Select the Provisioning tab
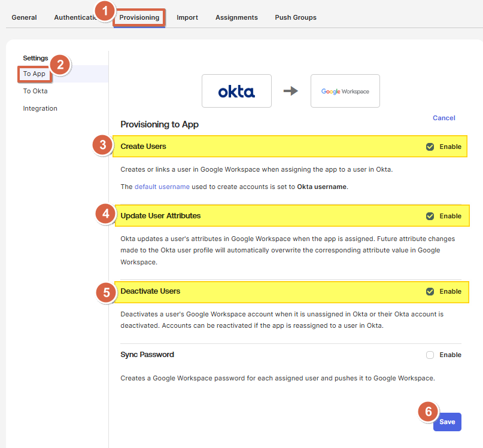Viewport: 483px width, 448px height. point(139,17)
